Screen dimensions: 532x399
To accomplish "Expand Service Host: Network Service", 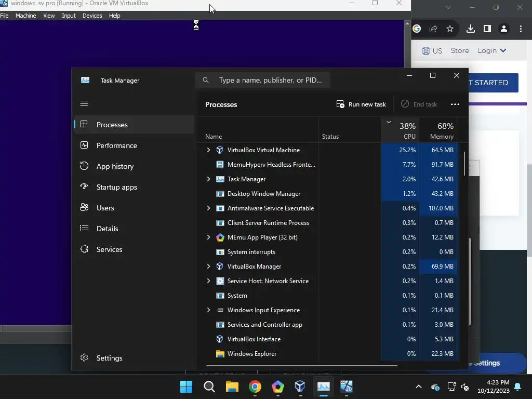I will pos(208,281).
